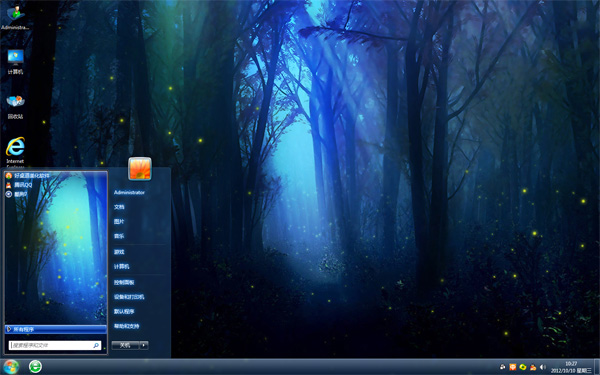Click the 关机 (Shut down) button
This screenshot has width=600, height=375.
point(126,345)
